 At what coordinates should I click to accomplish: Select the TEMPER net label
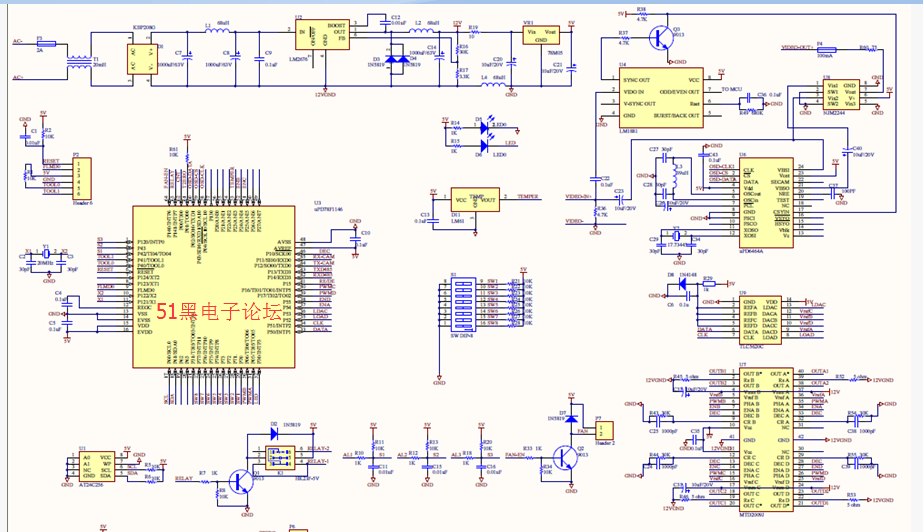tap(528, 197)
